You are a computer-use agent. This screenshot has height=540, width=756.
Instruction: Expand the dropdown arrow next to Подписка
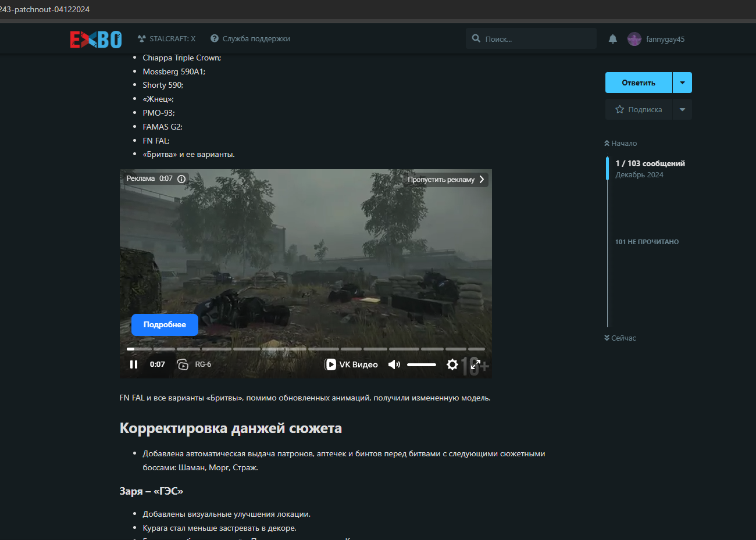(x=682, y=109)
